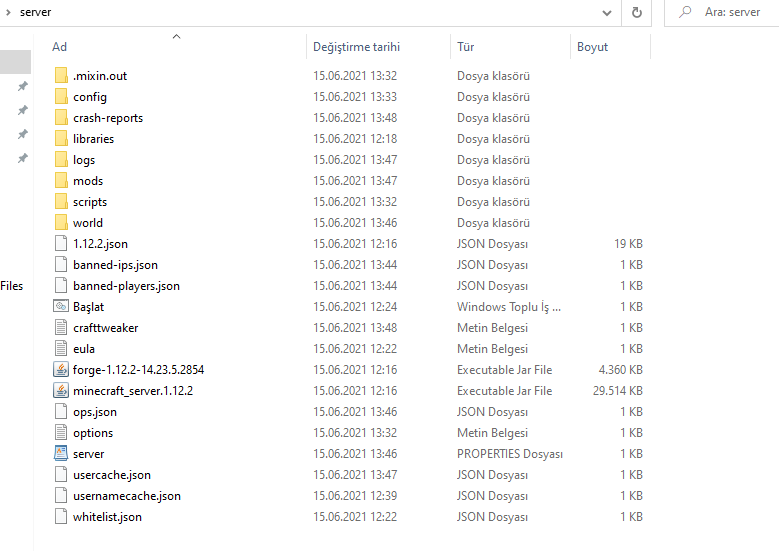The height and width of the screenshot is (551, 779).
Task: Select the scripts folder icon
Action: point(61,202)
